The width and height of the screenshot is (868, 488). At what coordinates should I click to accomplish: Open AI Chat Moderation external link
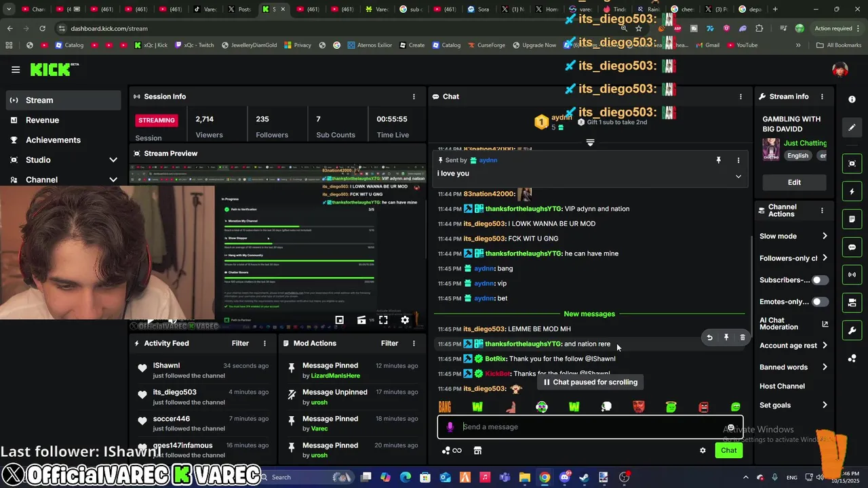pyautogui.click(x=825, y=324)
